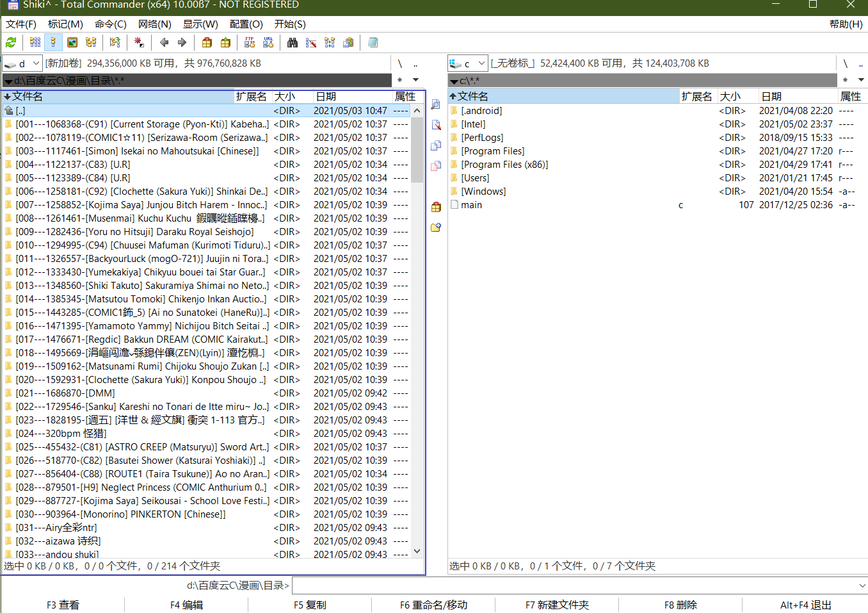Click the left panel scrollbar up arrow

coord(417,111)
